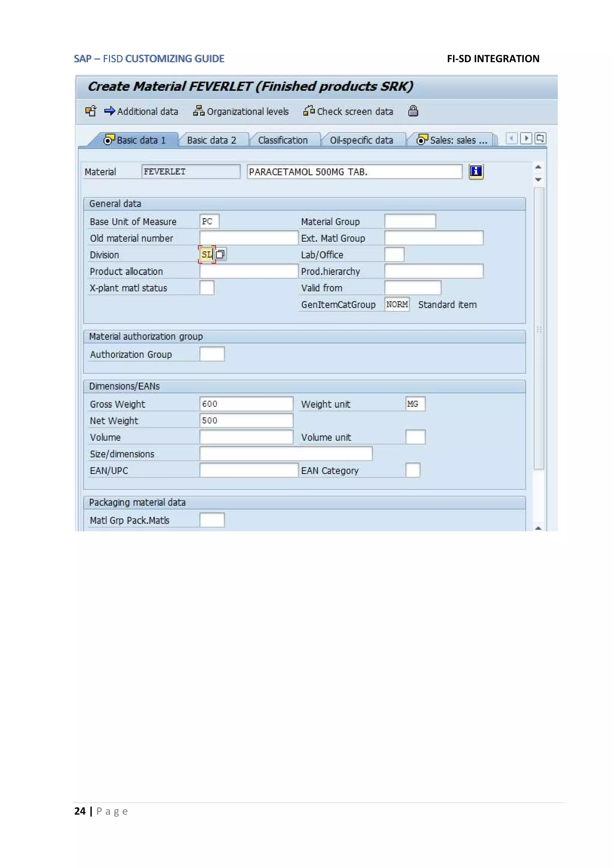Show next tabs with right arrow
Viewport: 614px width, 868px height.
(x=526, y=138)
